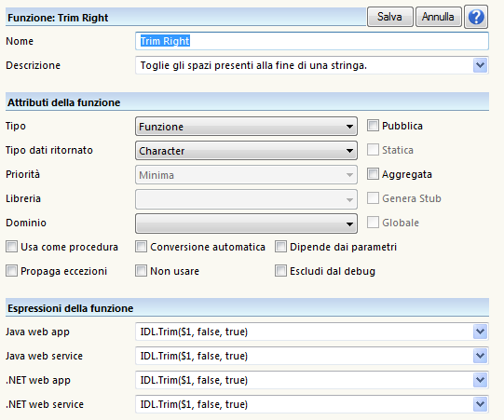Image resolution: width=504 pixels, height=420 pixels.
Task: Enable Usa come procedura checkbox
Action: [x=11, y=247]
